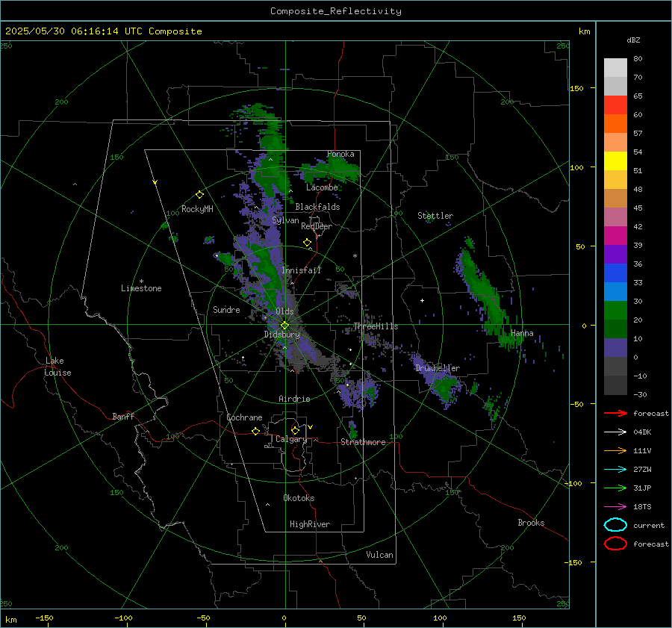
Task: Click the cyan 27ZW arrow in the legend
Action: 615,470
